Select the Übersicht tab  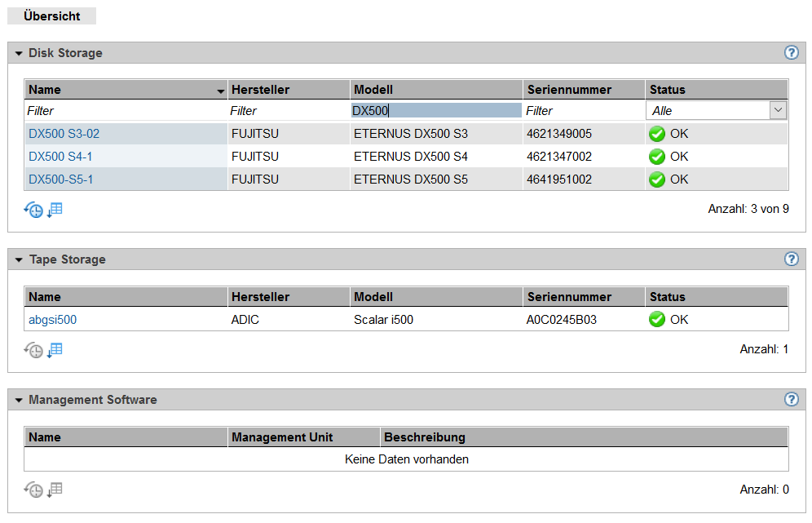point(52,16)
